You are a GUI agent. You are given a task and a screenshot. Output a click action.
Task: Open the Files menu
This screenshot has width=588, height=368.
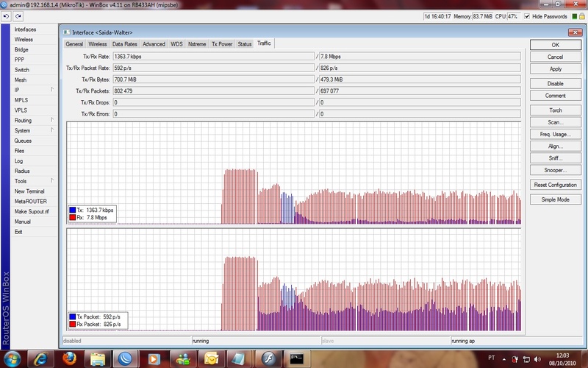pos(19,151)
